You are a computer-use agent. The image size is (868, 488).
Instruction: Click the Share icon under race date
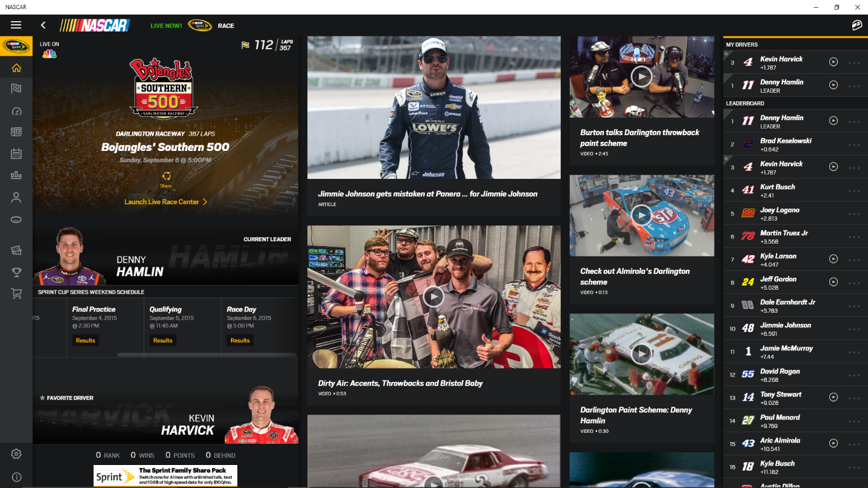(x=165, y=179)
